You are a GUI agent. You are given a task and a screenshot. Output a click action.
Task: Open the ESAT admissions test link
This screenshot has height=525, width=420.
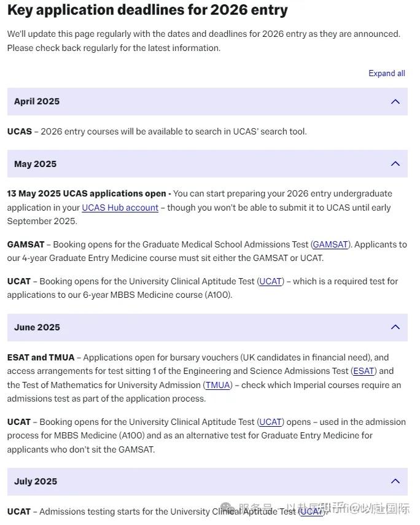click(x=364, y=371)
